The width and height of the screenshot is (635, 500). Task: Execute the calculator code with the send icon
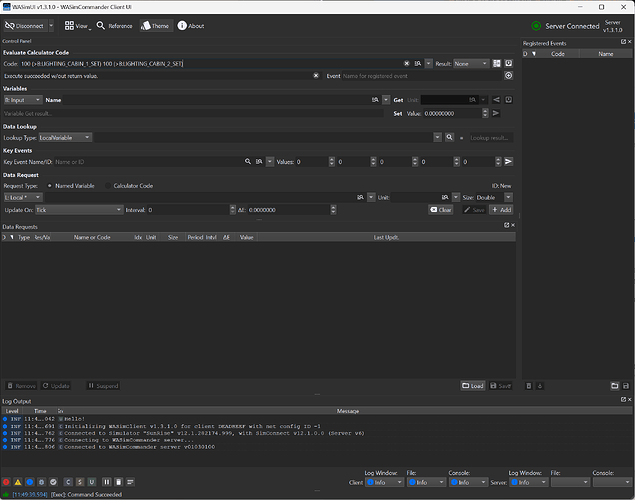509,64
